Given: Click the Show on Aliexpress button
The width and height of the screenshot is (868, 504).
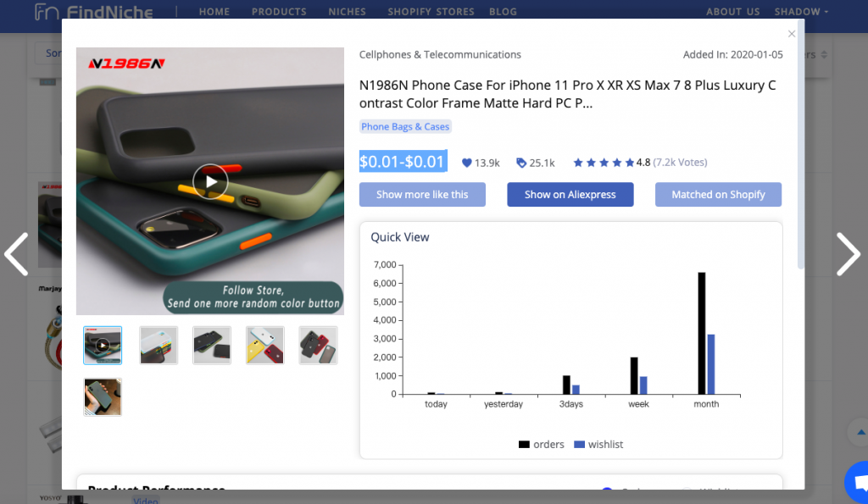Looking at the screenshot, I should (570, 195).
